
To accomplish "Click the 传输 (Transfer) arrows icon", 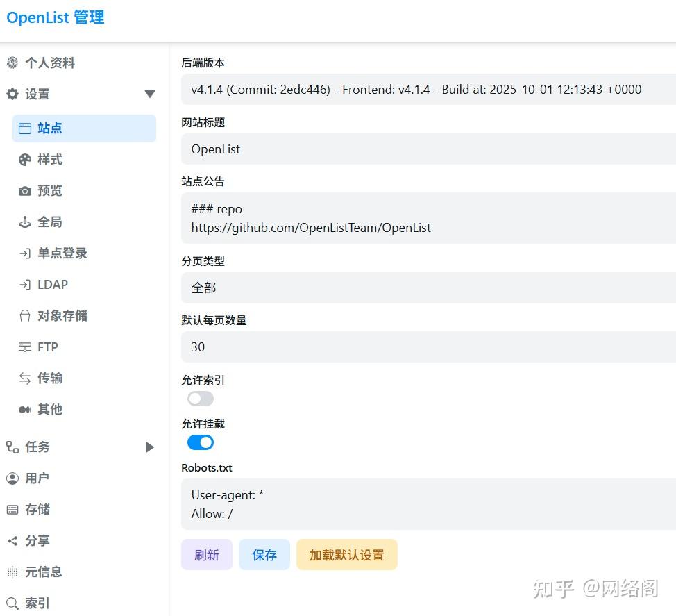I will tap(24, 378).
